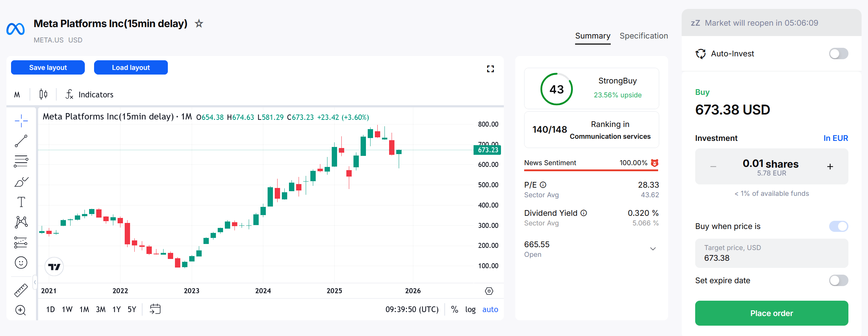Set chart range to 1Y
Screen dimensions: 868x336
(117, 309)
